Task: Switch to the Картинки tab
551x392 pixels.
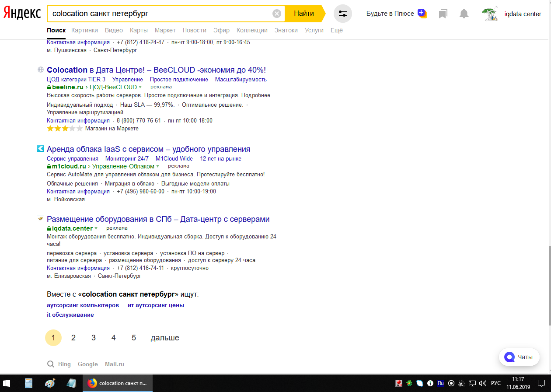Action: pos(84,30)
